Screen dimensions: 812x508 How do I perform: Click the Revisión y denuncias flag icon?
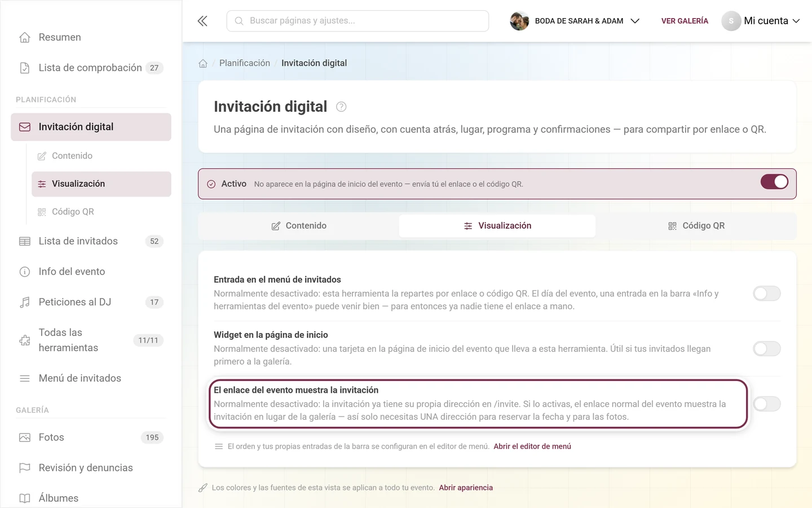coord(25,468)
